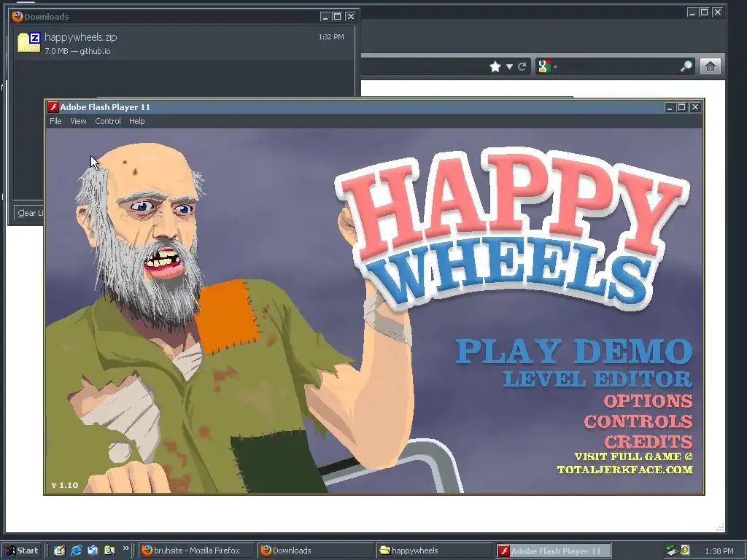This screenshot has width=747, height=560.
Task: Maximize the Downloads window
Action: 337,17
